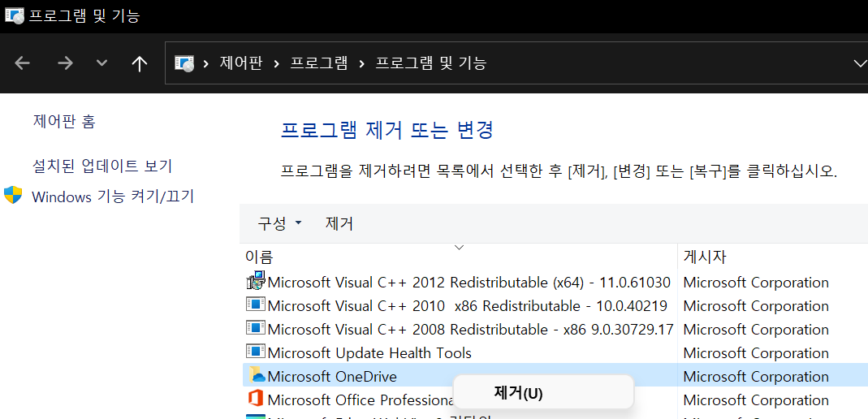The width and height of the screenshot is (868, 419).
Task: Click the Visual C++ 2010 program icon
Action: click(256, 304)
